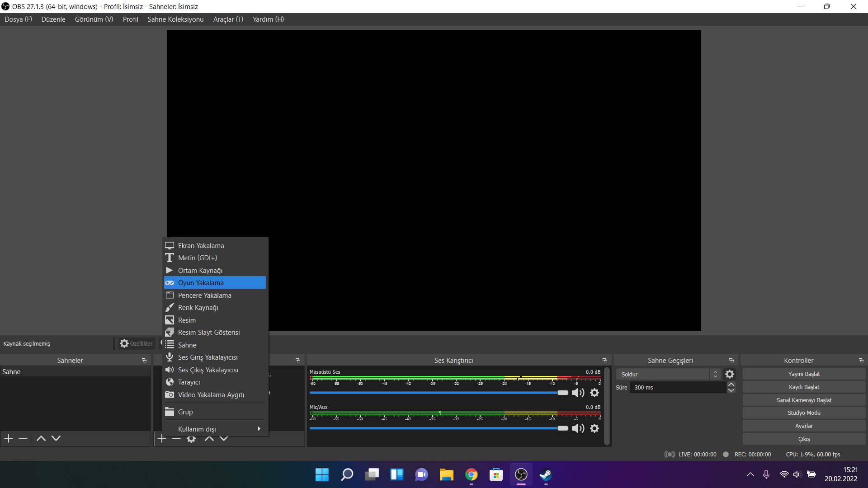This screenshot has width=868, height=488.
Task: Toggle Stüdyo Modu on
Action: tap(804, 413)
